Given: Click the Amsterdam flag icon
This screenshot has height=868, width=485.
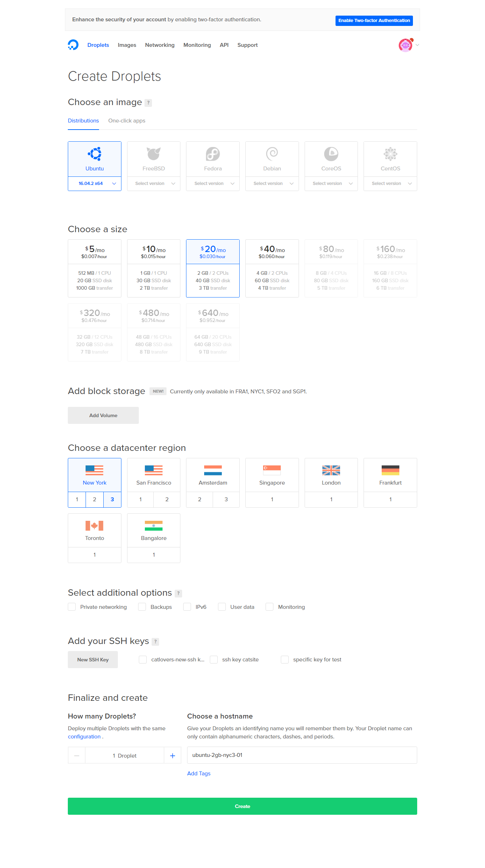Looking at the screenshot, I should 213,470.
